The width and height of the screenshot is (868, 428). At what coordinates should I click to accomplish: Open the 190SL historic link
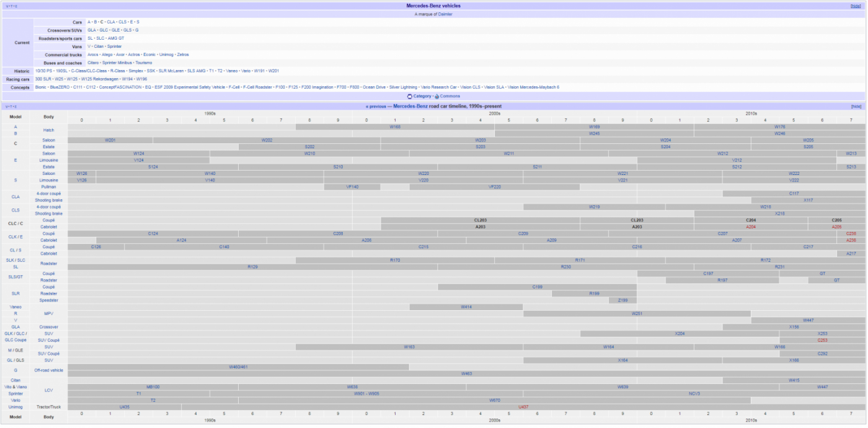coord(61,71)
